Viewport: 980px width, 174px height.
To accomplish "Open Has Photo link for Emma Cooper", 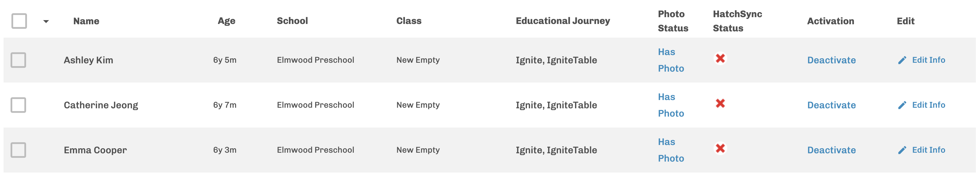I will click(671, 150).
